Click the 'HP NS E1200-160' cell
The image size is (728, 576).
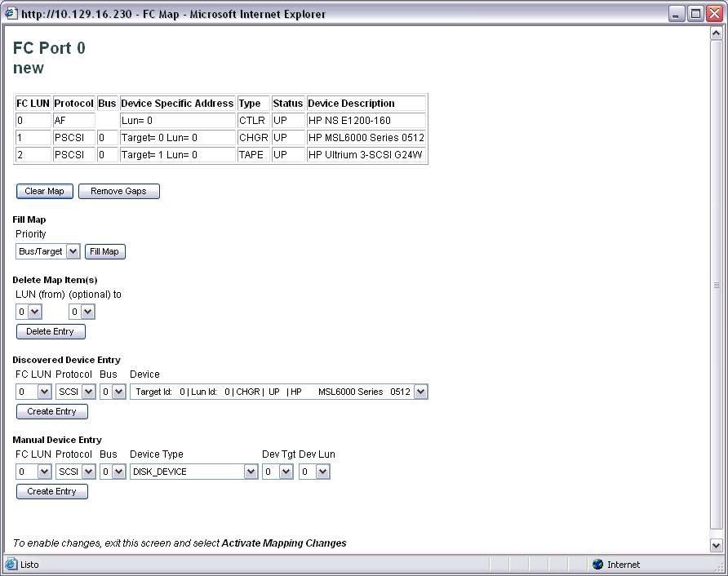[x=366, y=121]
